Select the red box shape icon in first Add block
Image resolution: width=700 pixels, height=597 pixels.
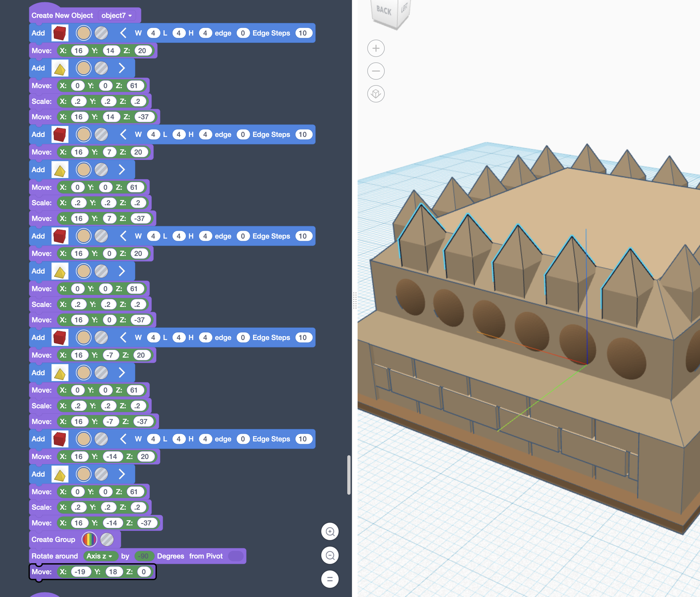coord(60,33)
